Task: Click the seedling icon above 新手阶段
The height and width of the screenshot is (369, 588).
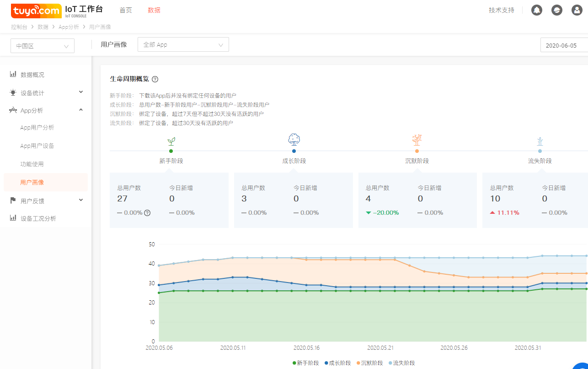Action: click(171, 141)
